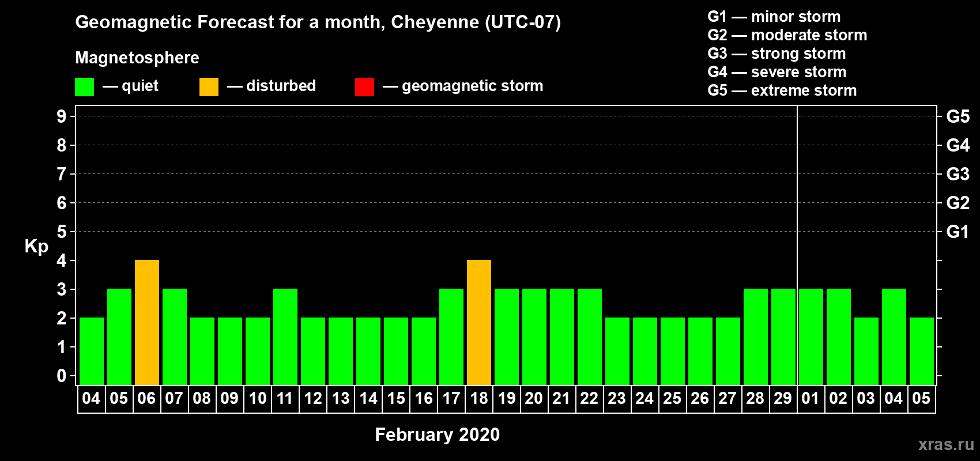
Task: Click the 'Kp' y-axis label
Action: [36, 247]
